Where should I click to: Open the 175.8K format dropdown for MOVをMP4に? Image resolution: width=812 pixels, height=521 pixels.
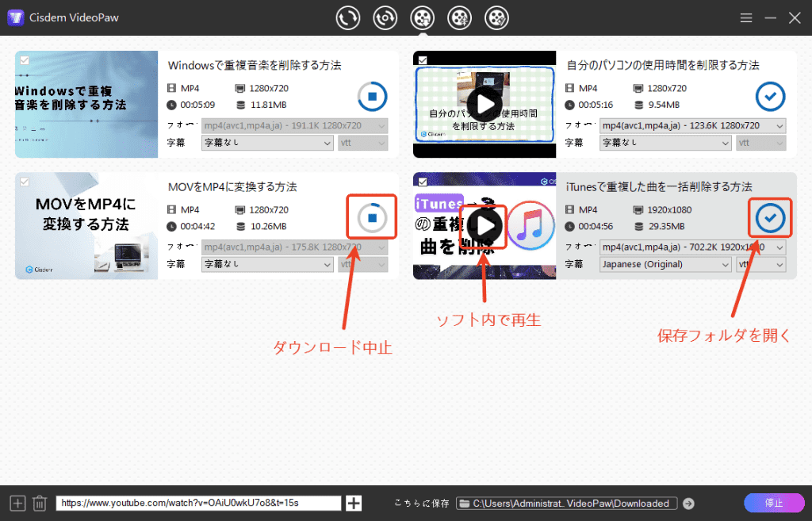(295, 247)
